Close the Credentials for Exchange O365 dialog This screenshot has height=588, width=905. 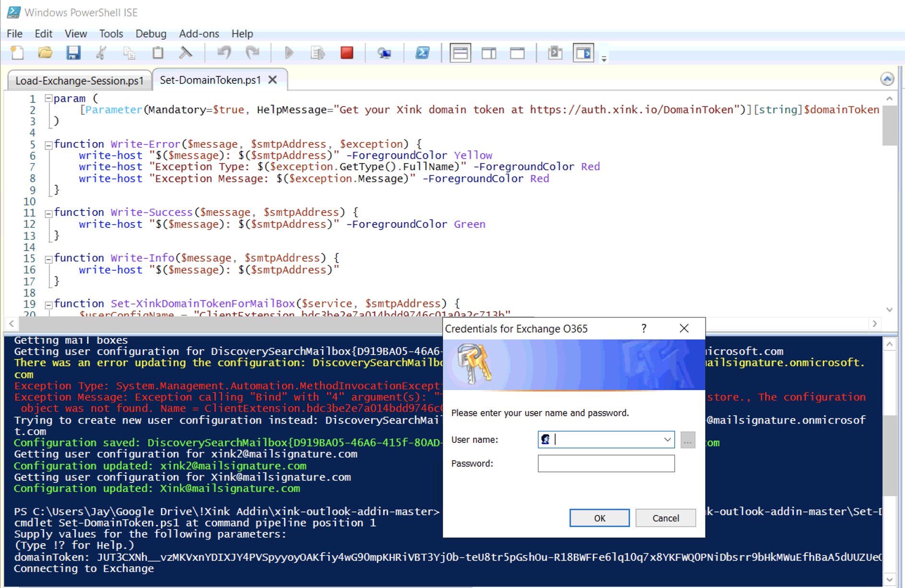point(684,329)
